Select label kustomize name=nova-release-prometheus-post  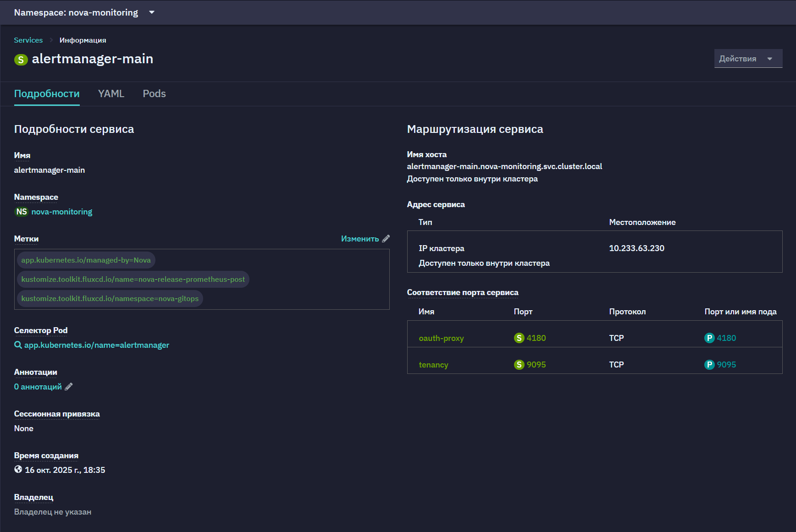133,280
